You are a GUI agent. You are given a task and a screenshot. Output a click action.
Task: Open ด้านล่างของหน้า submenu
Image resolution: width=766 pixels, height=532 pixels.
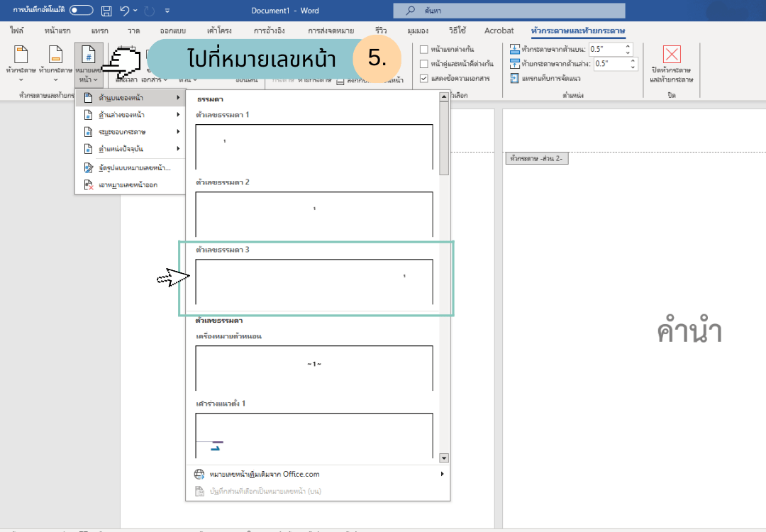pos(131,115)
